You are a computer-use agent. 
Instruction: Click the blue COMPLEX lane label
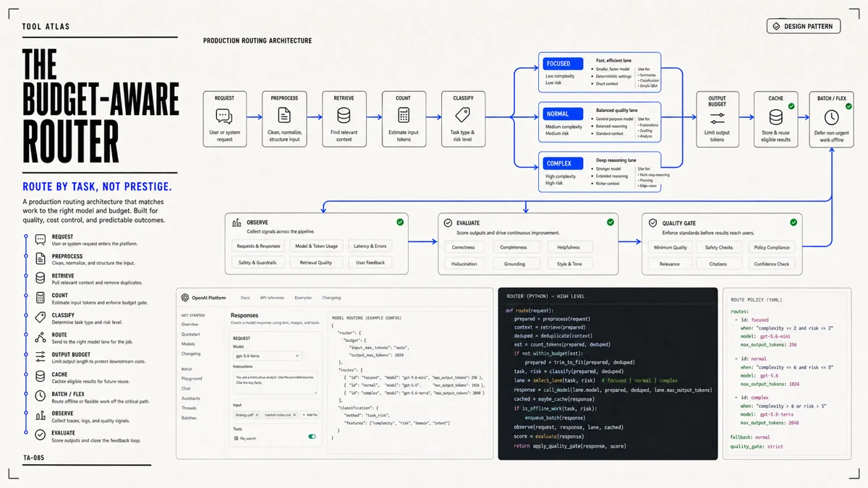563,163
